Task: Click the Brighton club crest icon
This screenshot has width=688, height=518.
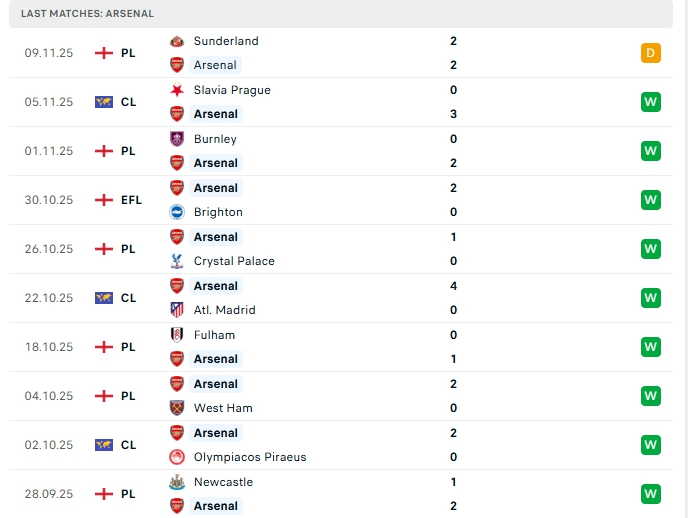Action: (177, 212)
